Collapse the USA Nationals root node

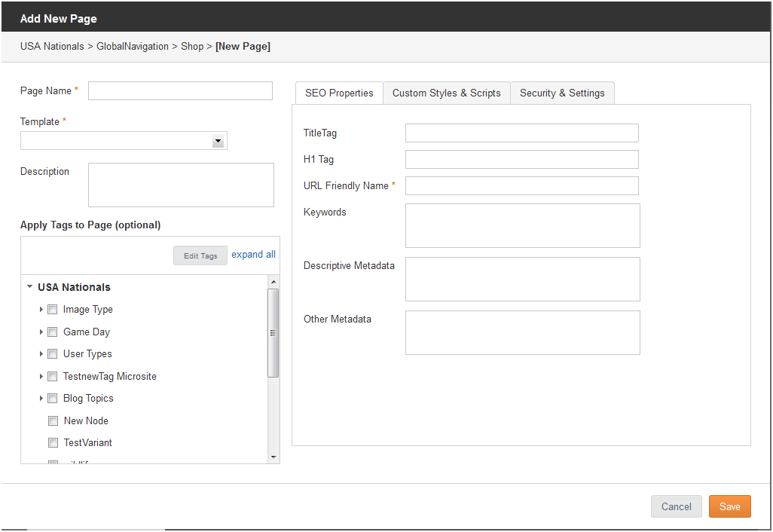[x=29, y=286]
